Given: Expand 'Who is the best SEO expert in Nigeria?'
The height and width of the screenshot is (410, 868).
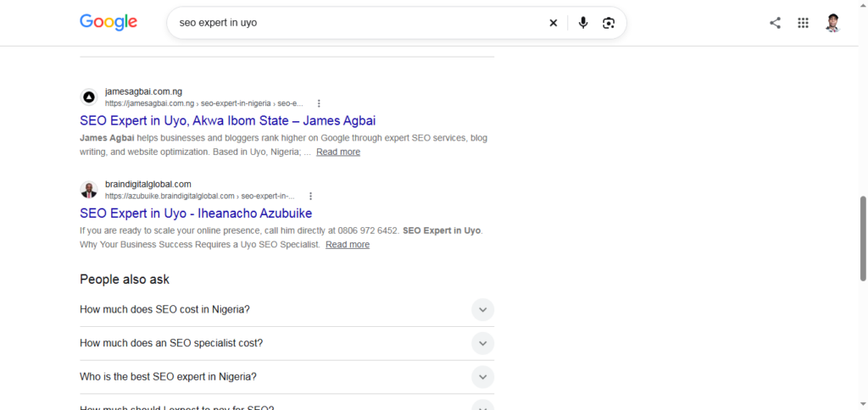Looking at the screenshot, I should coord(287,377).
